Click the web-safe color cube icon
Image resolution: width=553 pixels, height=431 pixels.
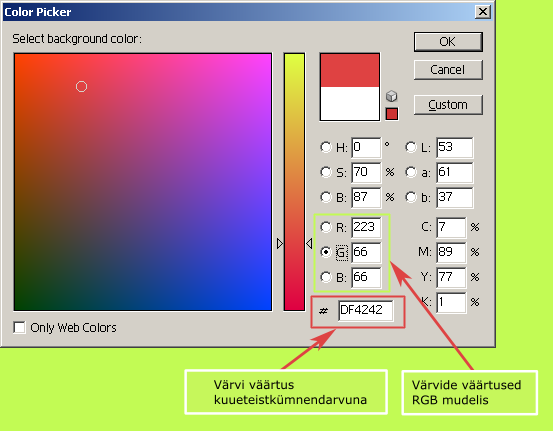[x=391, y=96]
